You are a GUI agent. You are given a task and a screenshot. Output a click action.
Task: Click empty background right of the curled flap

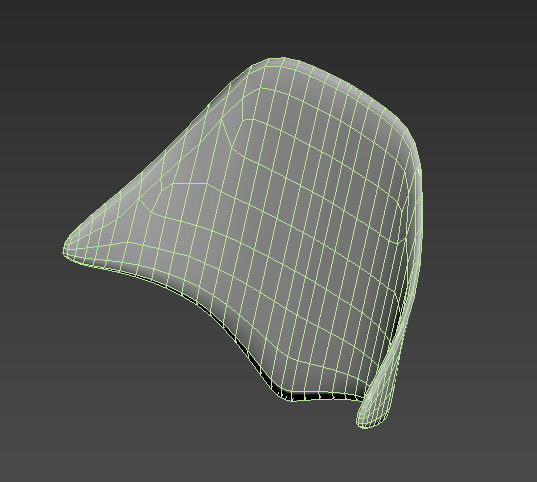coord(473,360)
